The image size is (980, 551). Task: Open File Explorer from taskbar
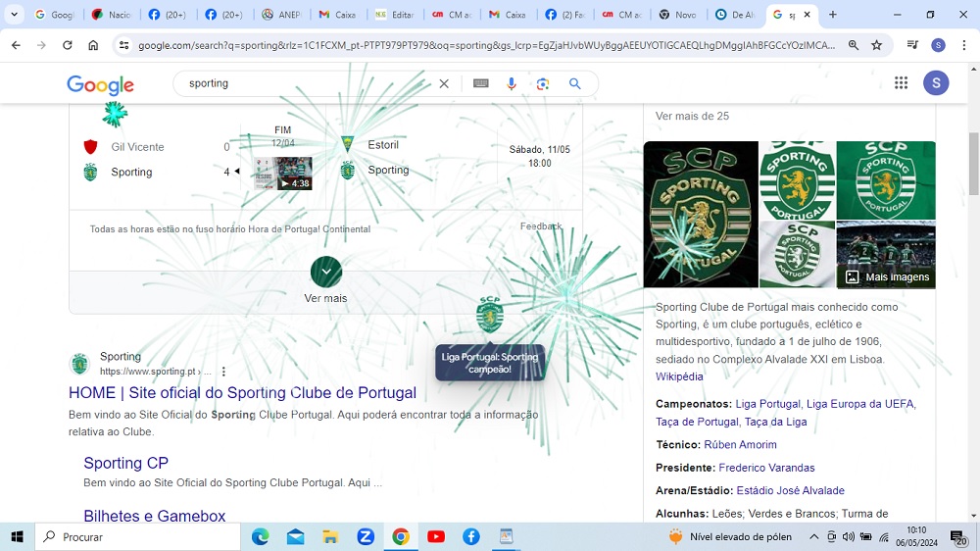(330, 536)
